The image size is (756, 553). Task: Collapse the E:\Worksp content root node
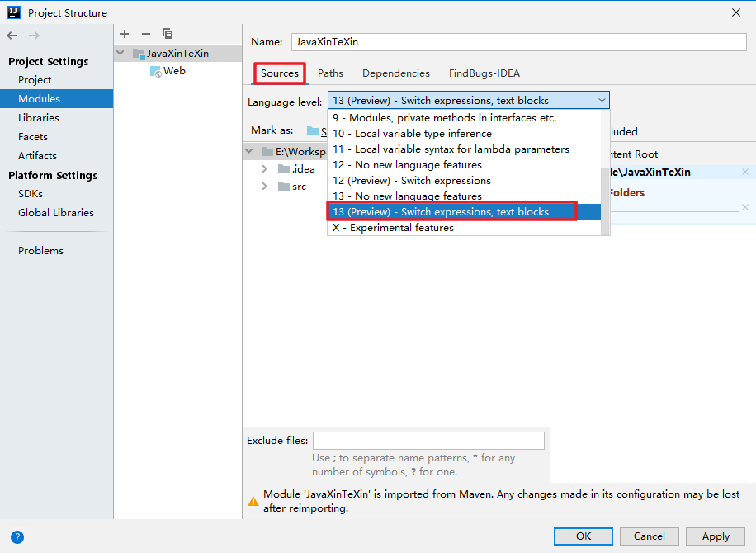248,151
